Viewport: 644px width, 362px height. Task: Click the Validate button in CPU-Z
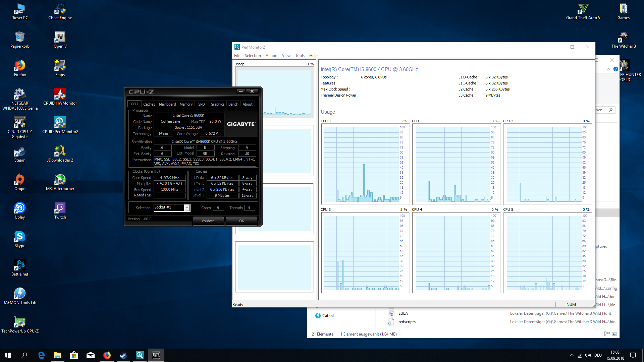coord(208,221)
